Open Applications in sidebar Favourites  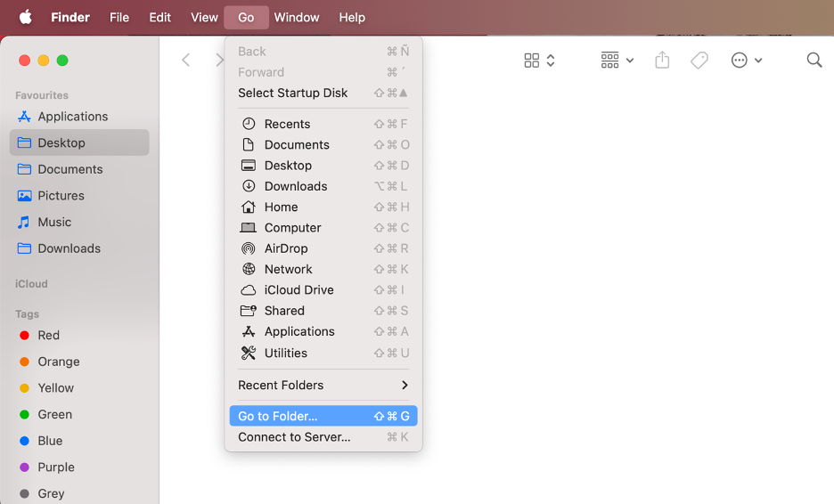(x=79, y=117)
